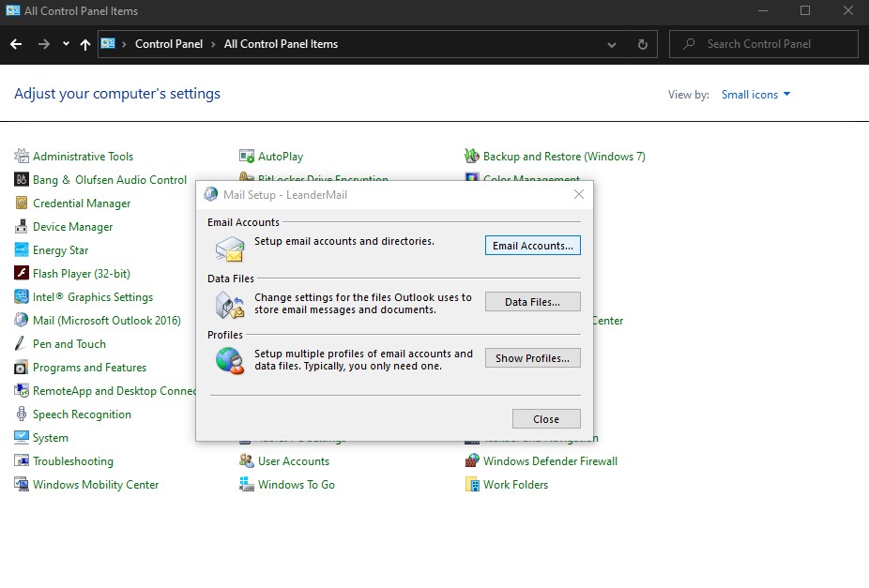Open the Windows Defender Firewall link
This screenshot has height=588, width=869.
pyautogui.click(x=550, y=461)
